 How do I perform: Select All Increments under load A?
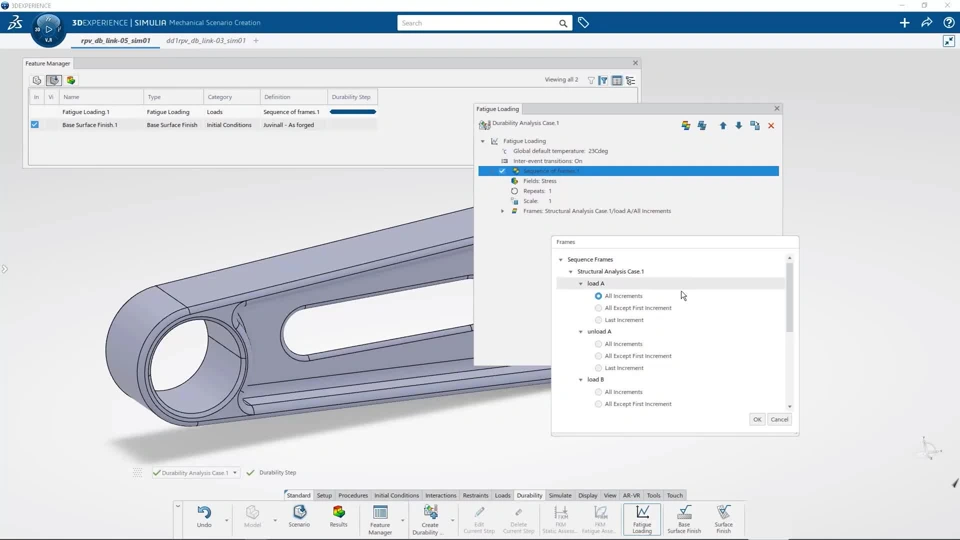click(599, 296)
